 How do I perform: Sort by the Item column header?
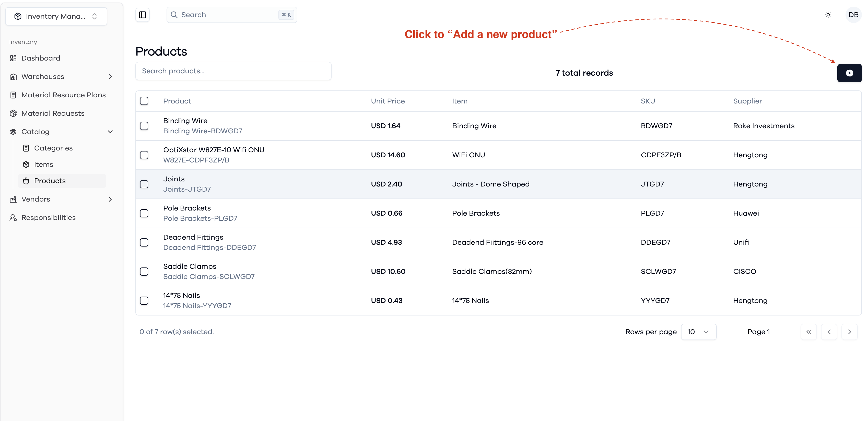pyautogui.click(x=460, y=101)
